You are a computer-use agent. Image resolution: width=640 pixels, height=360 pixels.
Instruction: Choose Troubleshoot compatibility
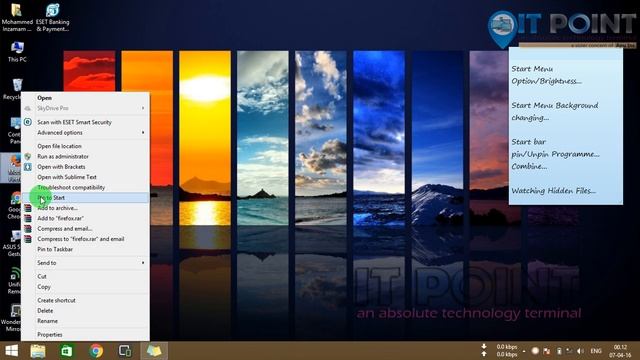[85, 187]
